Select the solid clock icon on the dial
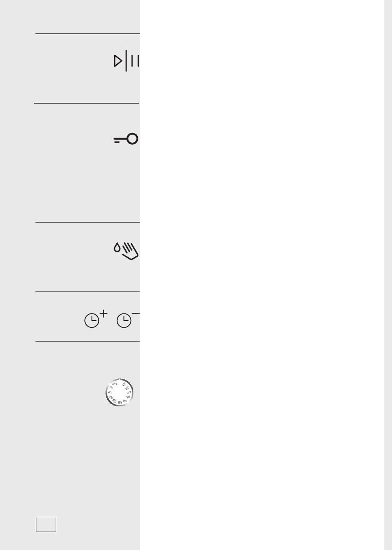 point(110,393)
